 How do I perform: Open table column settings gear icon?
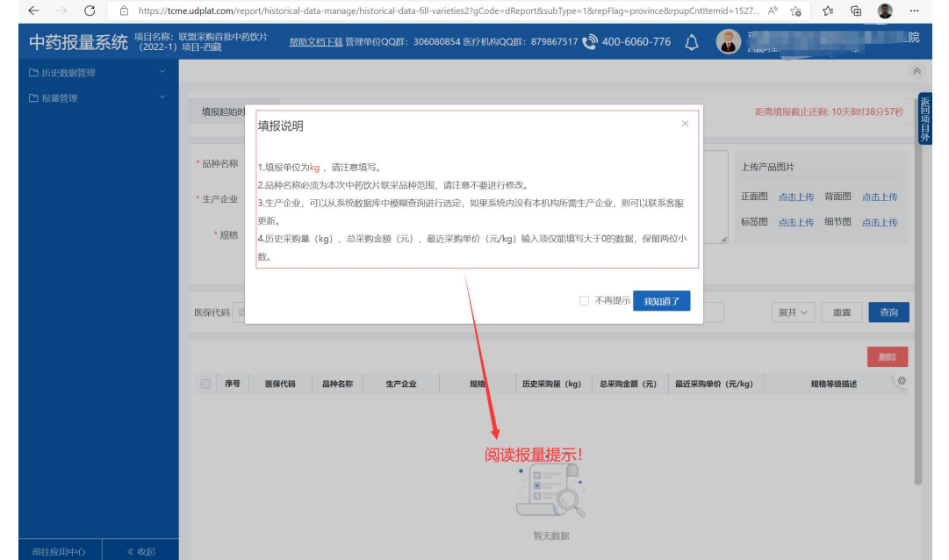(x=902, y=381)
